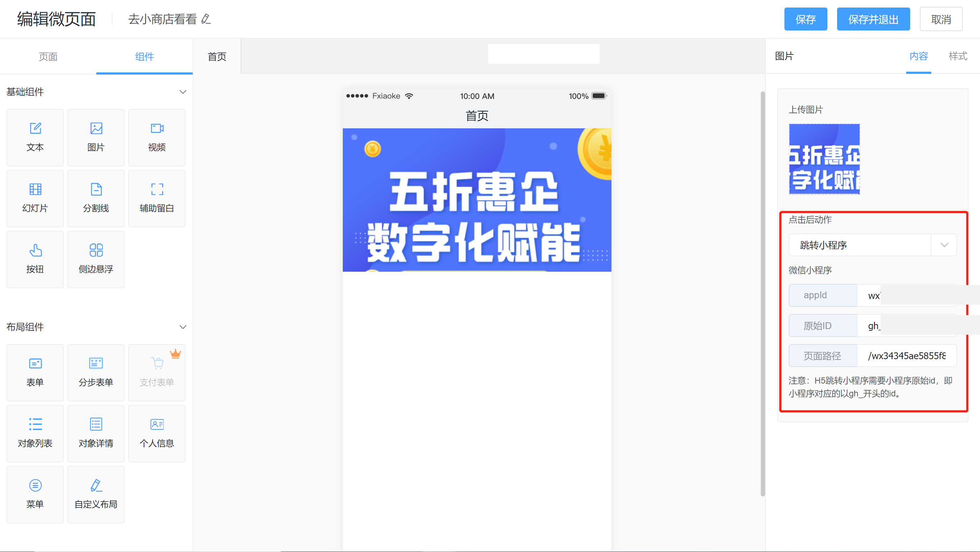Add the 菜单 menu component

coord(35,495)
